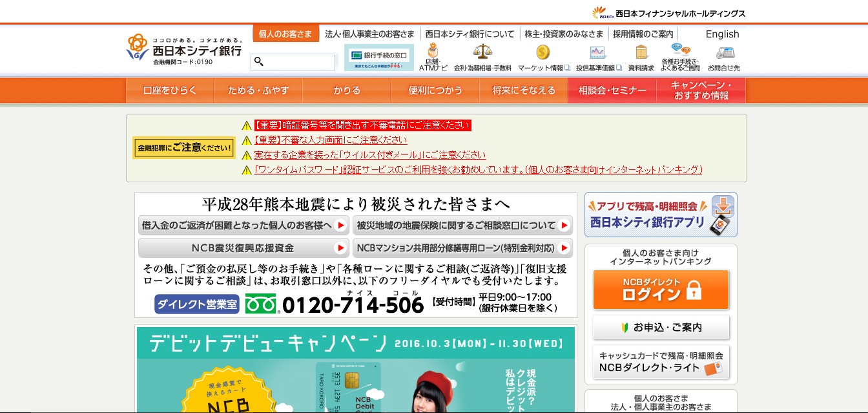Click 金融犯罪にご注意ください yellow badge
868x413 pixels.
pyautogui.click(x=184, y=147)
